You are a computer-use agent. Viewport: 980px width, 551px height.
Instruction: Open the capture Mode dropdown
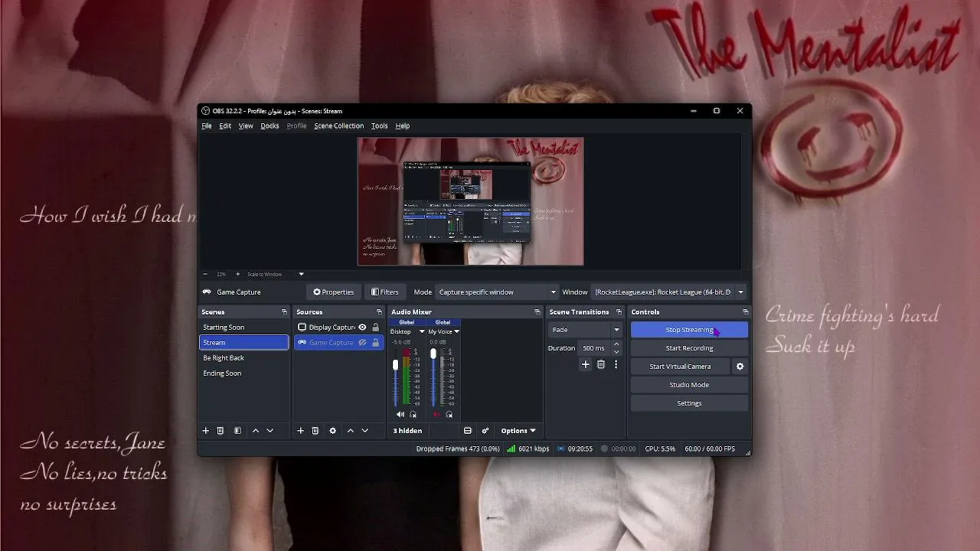click(497, 292)
